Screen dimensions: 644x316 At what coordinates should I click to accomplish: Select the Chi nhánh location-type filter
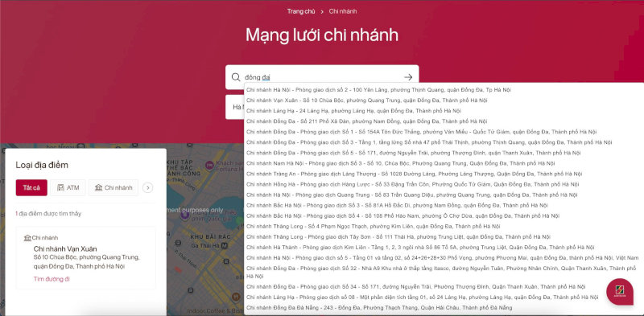point(114,187)
